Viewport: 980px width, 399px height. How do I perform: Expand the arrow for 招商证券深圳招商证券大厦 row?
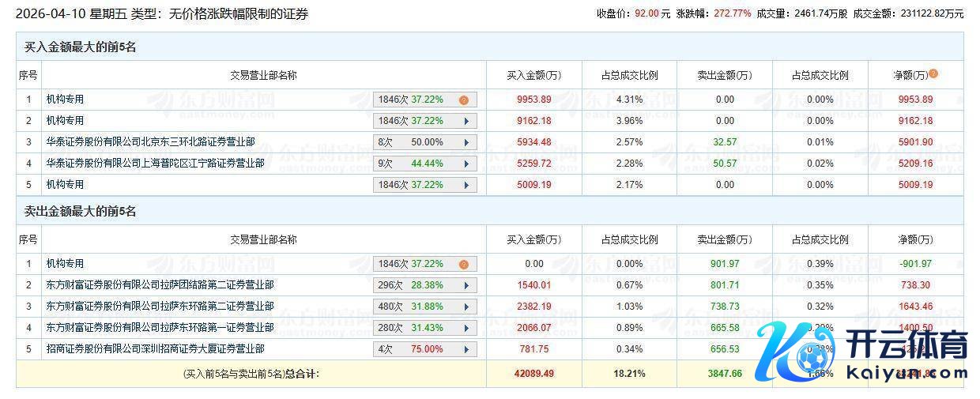467,350
